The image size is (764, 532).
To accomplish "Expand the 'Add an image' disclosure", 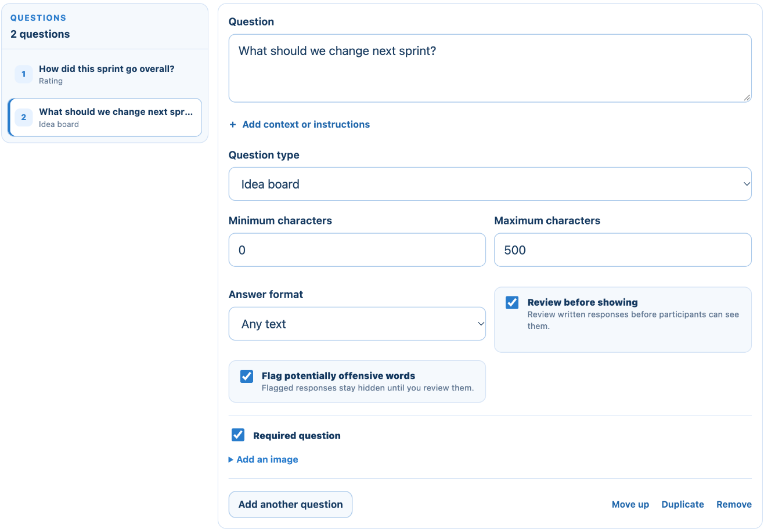I will [264, 459].
